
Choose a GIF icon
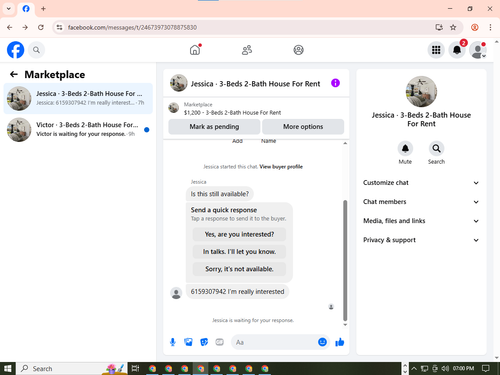[219, 342]
